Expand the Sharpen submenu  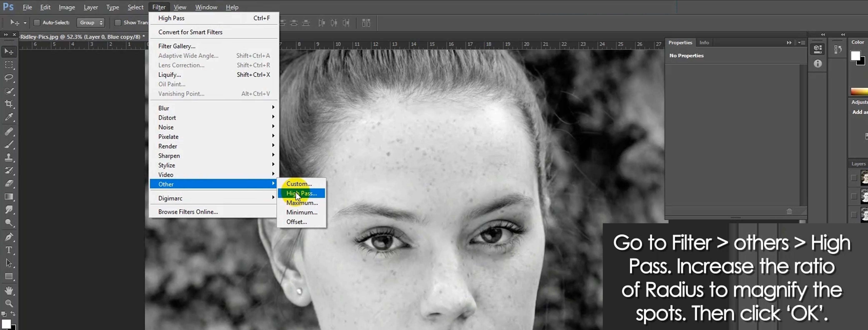214,155
